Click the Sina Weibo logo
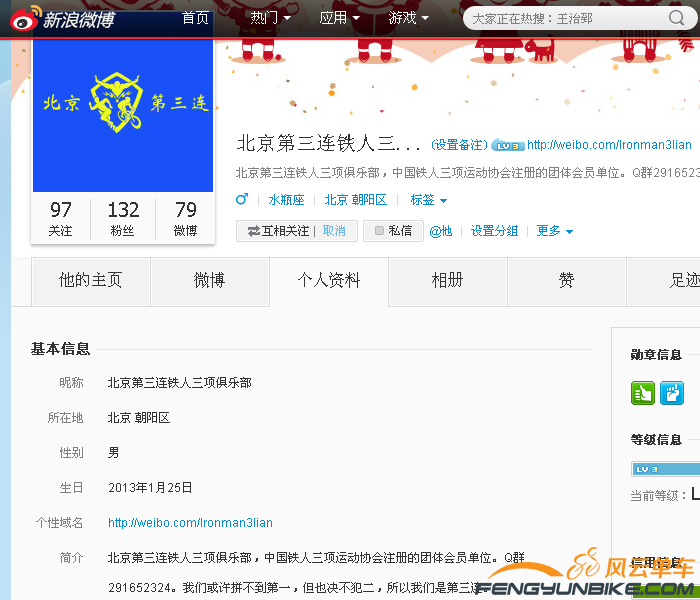The width and height of the screenshot is (700, 600). click(x=62, y=19)
